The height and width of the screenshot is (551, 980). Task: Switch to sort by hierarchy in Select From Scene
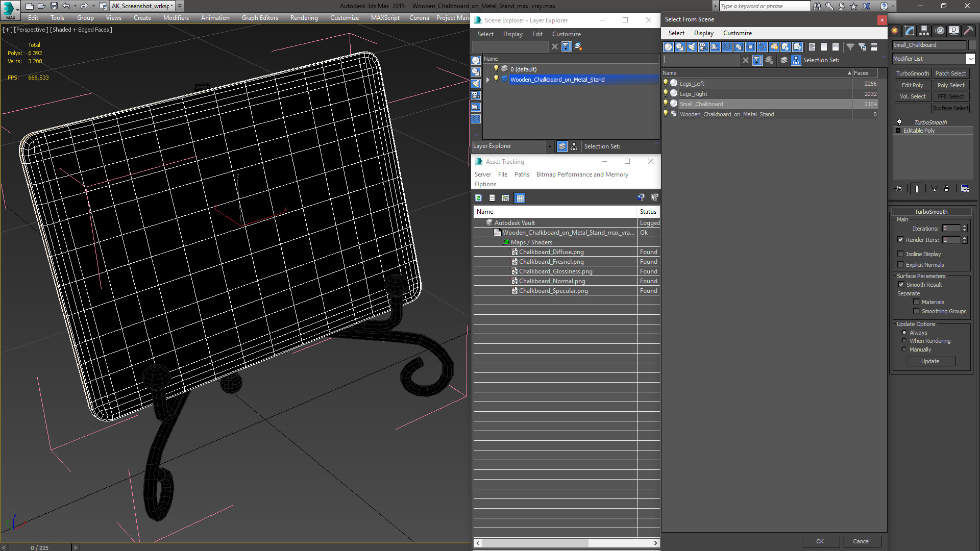(x=796, y=60)
